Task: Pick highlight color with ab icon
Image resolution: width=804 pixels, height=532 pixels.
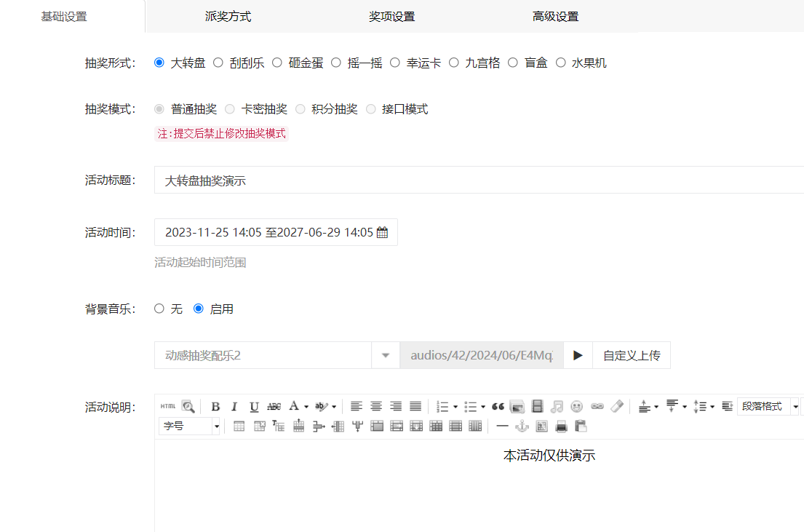Action: 322,406
